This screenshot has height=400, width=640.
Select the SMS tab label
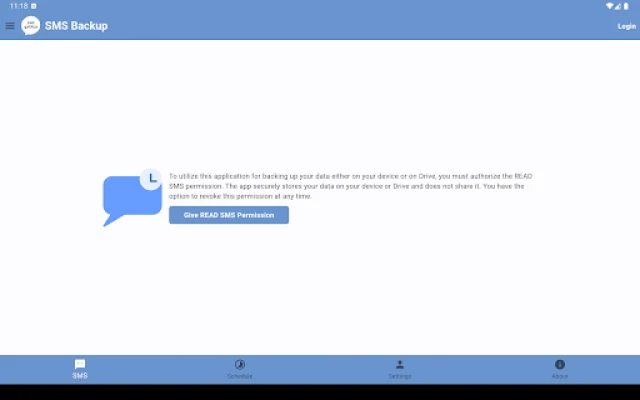point(80,376)
